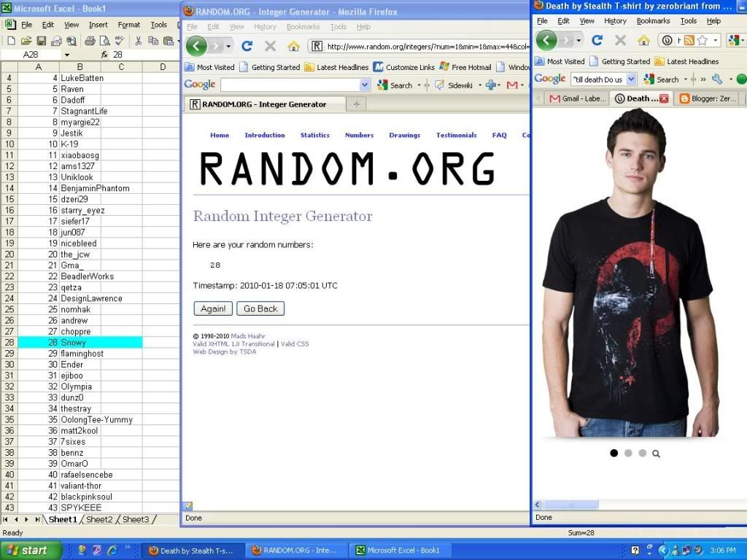Viewport: 747px width, 560px height.
Task: Click Home icon in Death by Stealth window
Action: pos(643,41)
